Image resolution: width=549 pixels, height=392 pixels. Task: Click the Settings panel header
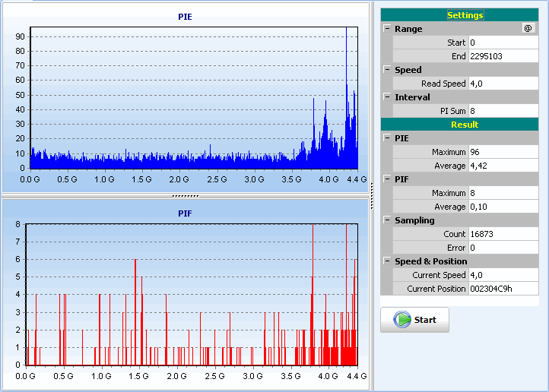465,15
